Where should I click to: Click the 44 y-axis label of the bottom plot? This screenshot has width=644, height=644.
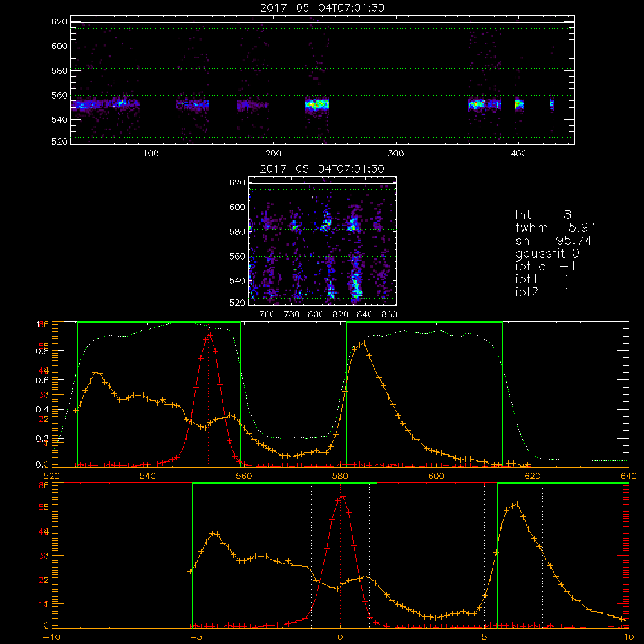point(44,531)
